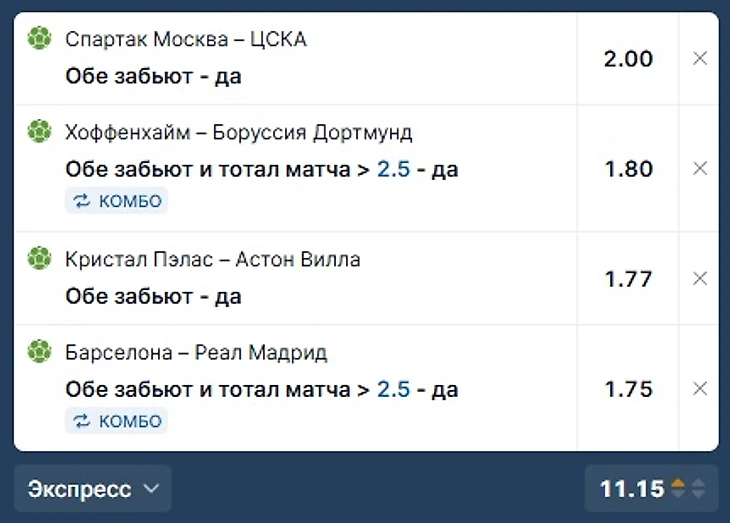The image size is (730, 523).
Task: Click the chevron next to Экспресс
Action: click(x=151, y=489)
